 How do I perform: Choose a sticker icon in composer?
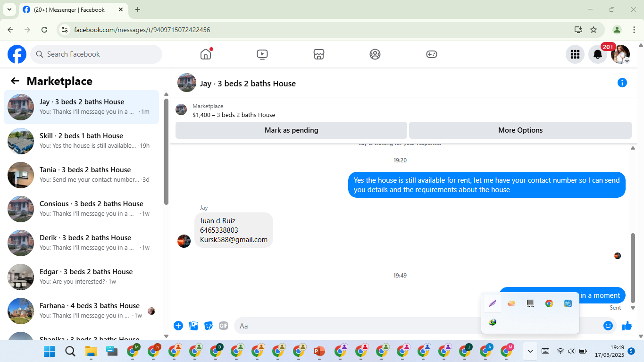(x=209, y=326)
